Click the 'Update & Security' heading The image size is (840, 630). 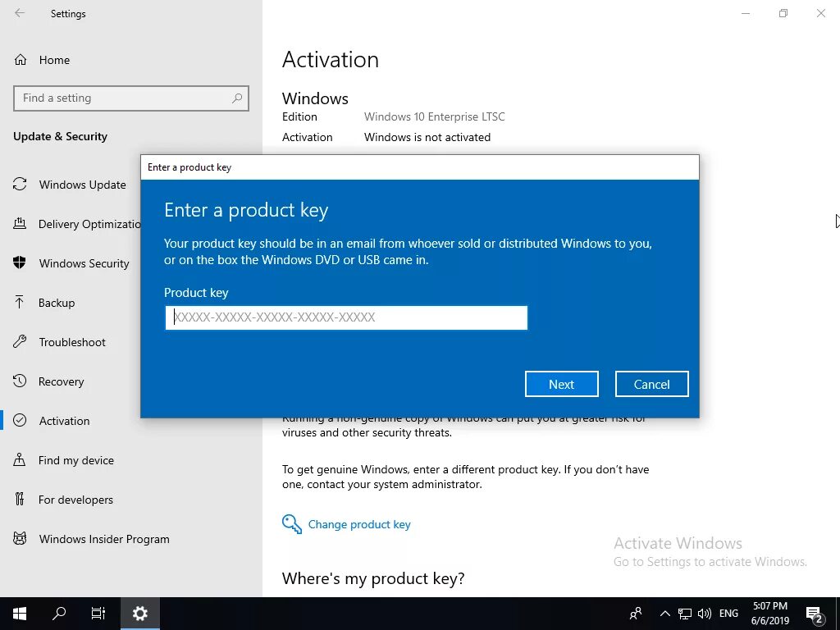point(60,136)
